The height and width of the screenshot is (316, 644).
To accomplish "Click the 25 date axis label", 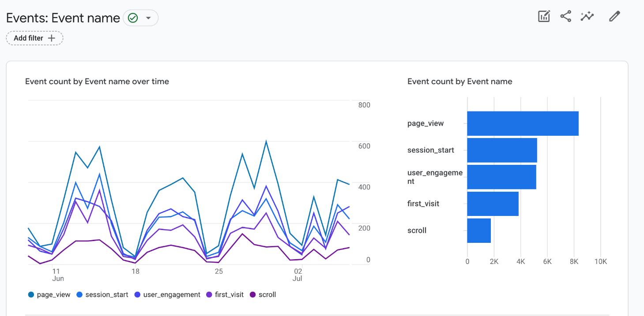I will pyautogui.click(x=218, y=271).
